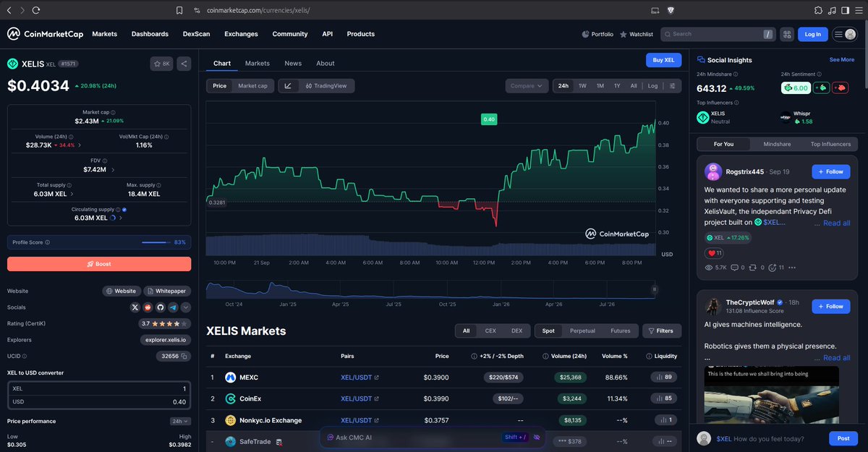Select 1M chart time range
The image size is (868, 452).
(600, 86)
